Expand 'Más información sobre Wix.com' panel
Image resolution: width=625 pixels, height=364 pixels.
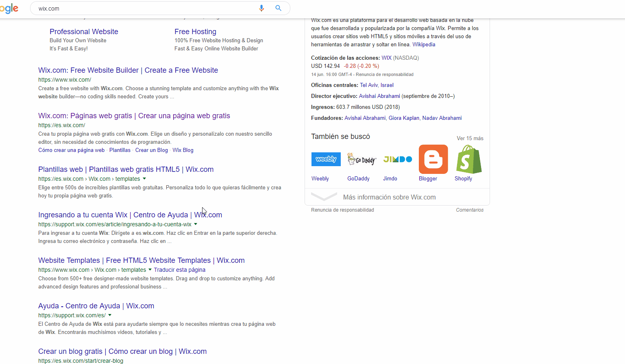tap(389, 197)
